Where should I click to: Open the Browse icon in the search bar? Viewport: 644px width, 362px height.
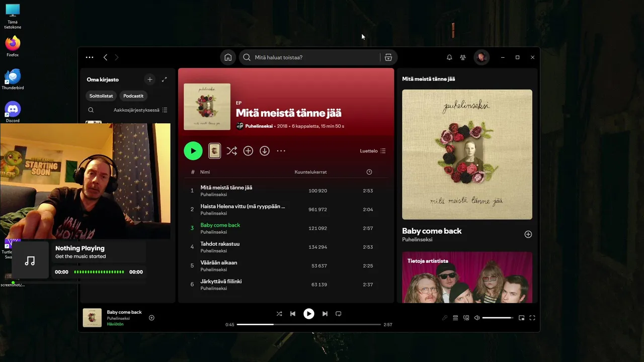(388, 57)
